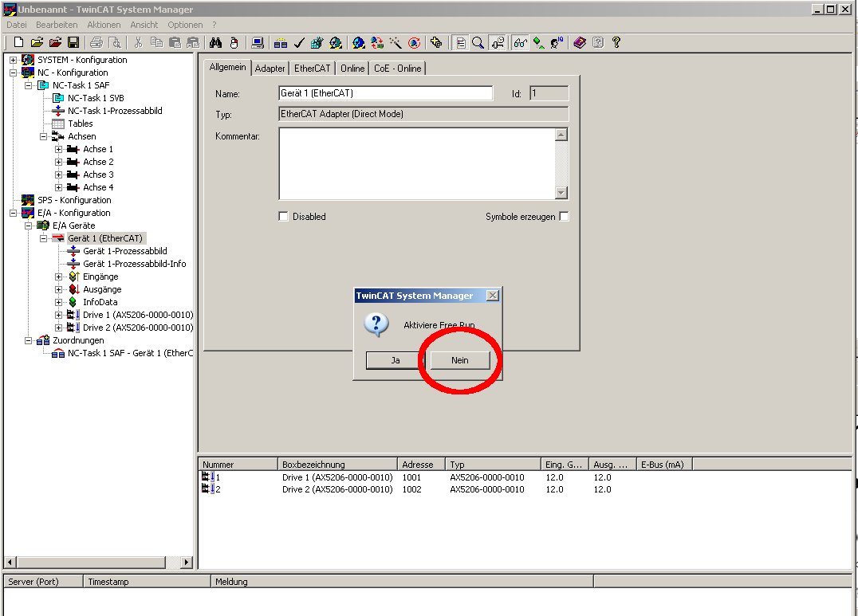858x616 pixels.
Task: Select SPS - Konfiguration in the tree
Action: click(x=74, y=200)
